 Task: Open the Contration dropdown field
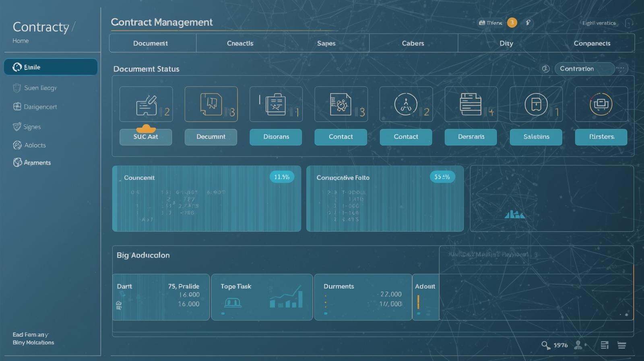(x=584, y=69)
